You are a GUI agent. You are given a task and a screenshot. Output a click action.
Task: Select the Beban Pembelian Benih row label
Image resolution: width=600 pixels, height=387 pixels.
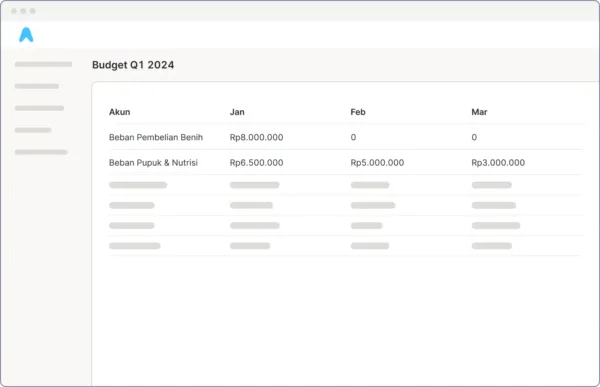pyautogui.click(x=156, y=137)
